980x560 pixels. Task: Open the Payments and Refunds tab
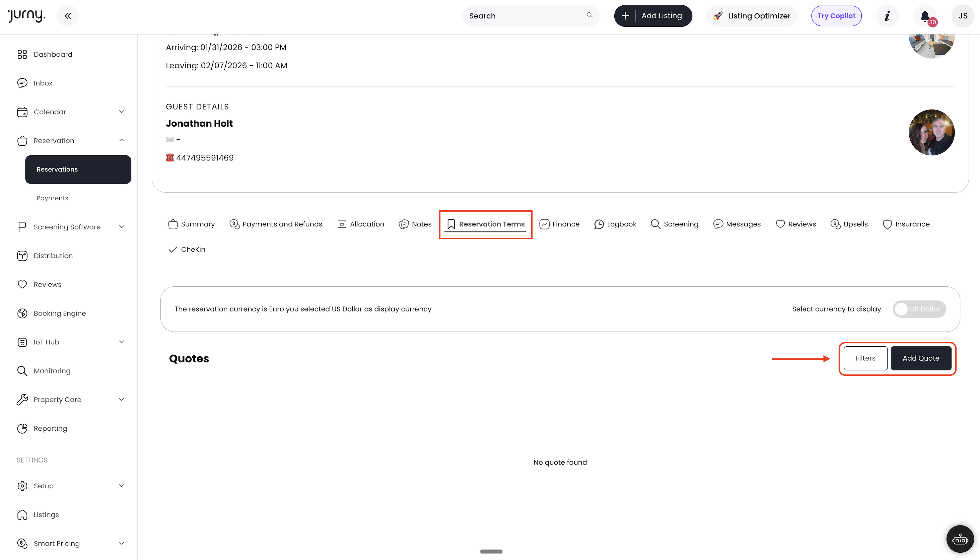tap(276, 224)
